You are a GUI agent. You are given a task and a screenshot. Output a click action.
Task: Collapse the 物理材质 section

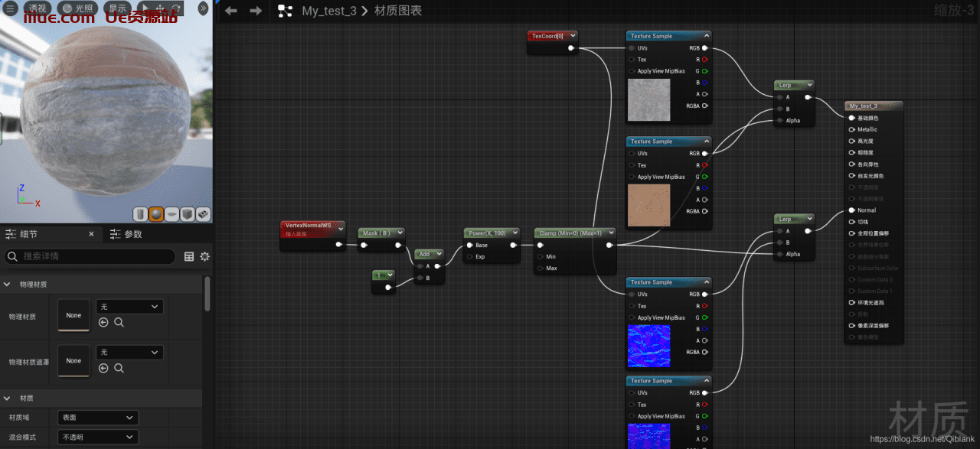click(x=8, y=285)
